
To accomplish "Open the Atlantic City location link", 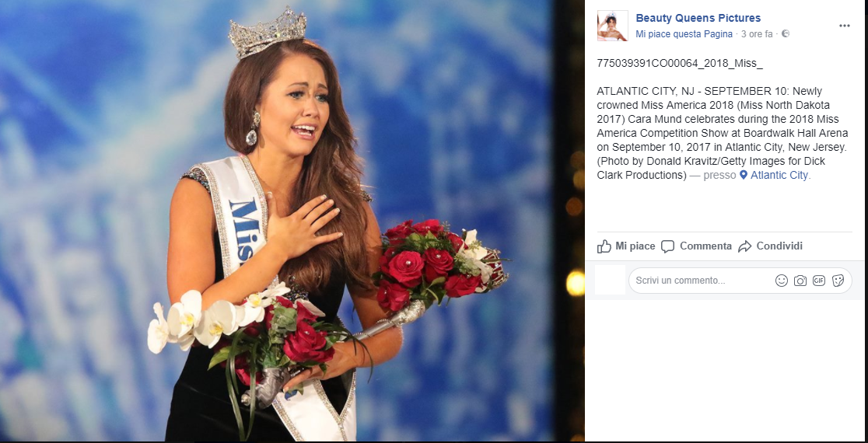I will pyautogui.click(x=780, y=176).
